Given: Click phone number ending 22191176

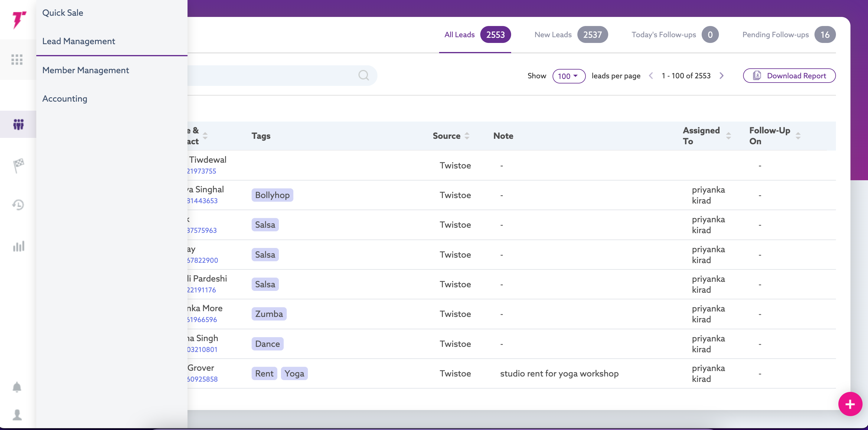Looking at the screenshot, I should coord(201,290).
